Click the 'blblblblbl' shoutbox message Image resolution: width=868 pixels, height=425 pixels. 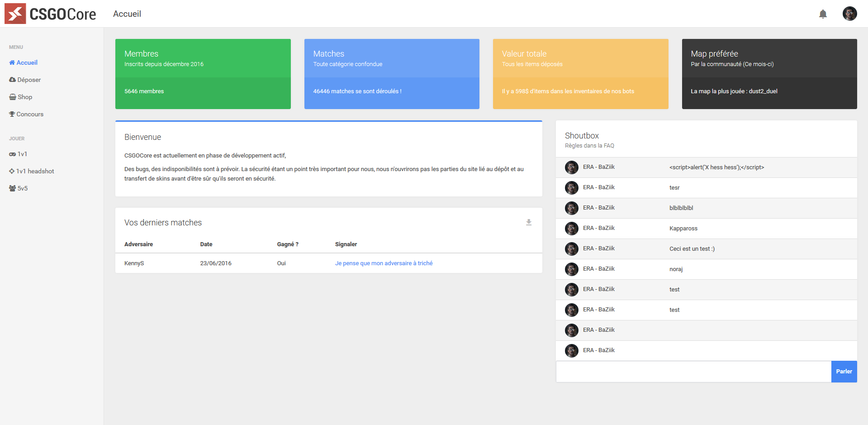pyautogui.click(x=681, y=208)
